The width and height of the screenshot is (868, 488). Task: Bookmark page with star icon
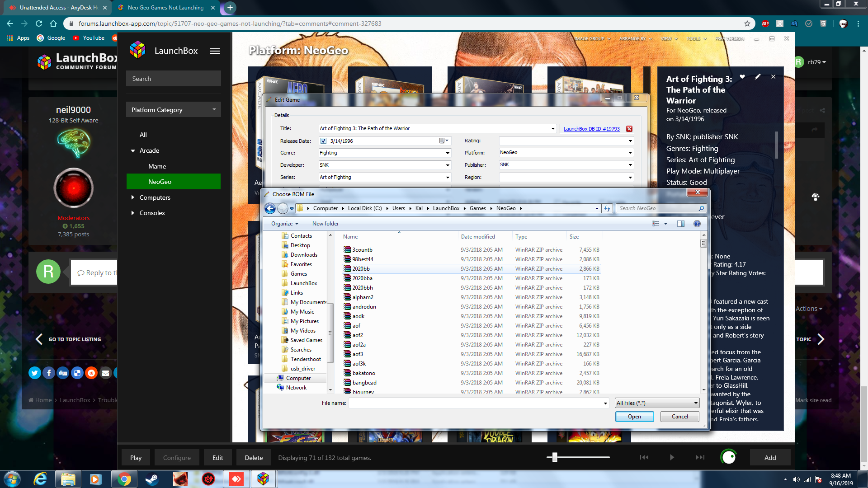tap(747, 23)
